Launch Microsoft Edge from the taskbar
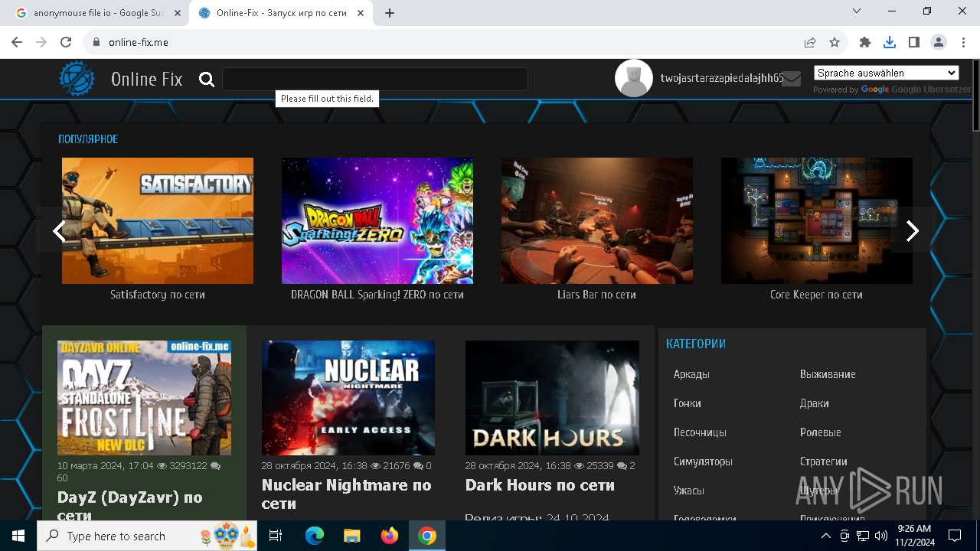980x551 pixels. pos(314,536)
